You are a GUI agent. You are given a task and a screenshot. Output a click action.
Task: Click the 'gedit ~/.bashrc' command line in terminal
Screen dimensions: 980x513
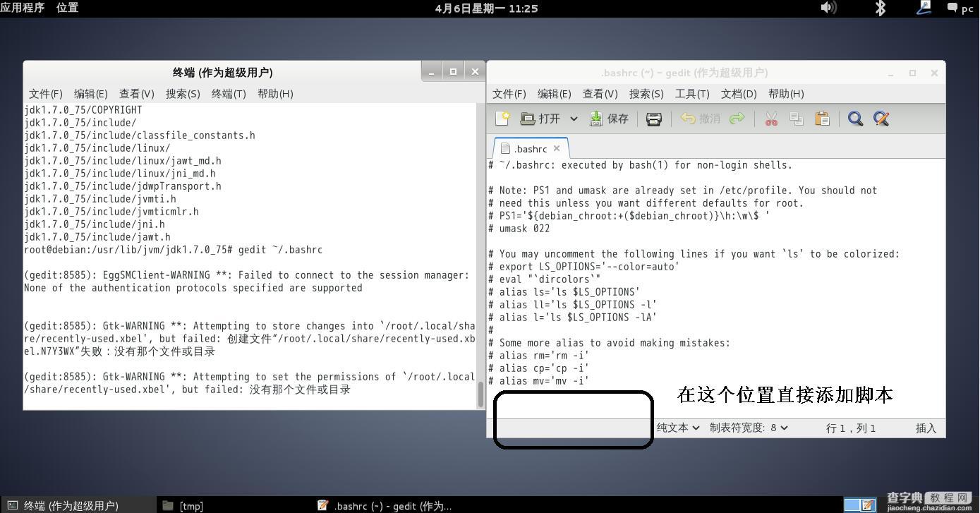click(173, 250)
